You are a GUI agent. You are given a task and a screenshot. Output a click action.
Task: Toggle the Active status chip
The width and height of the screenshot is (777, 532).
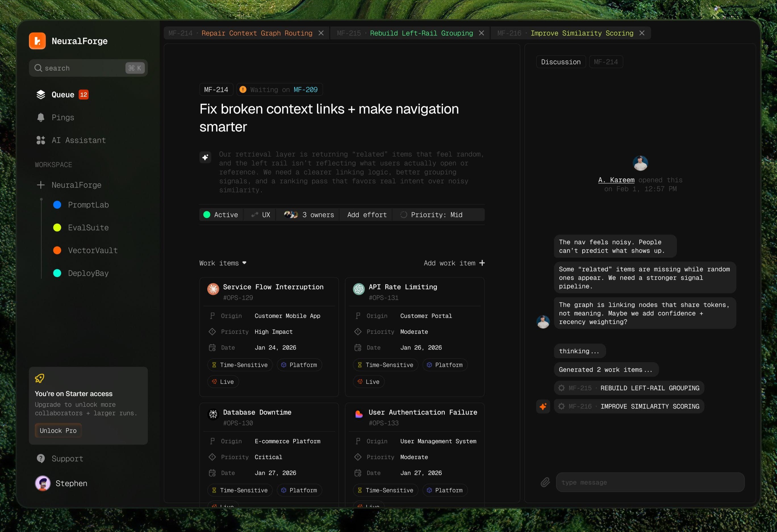[x=221, y=215]
